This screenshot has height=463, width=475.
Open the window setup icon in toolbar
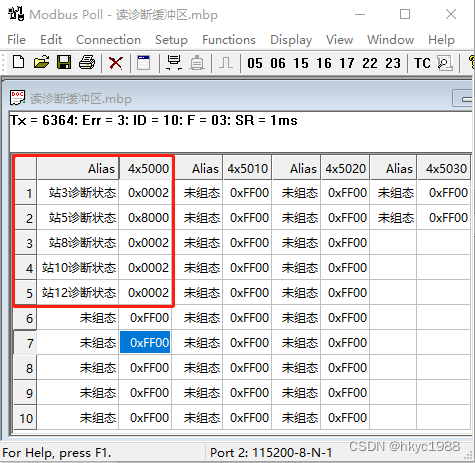(x=144, y=62)
